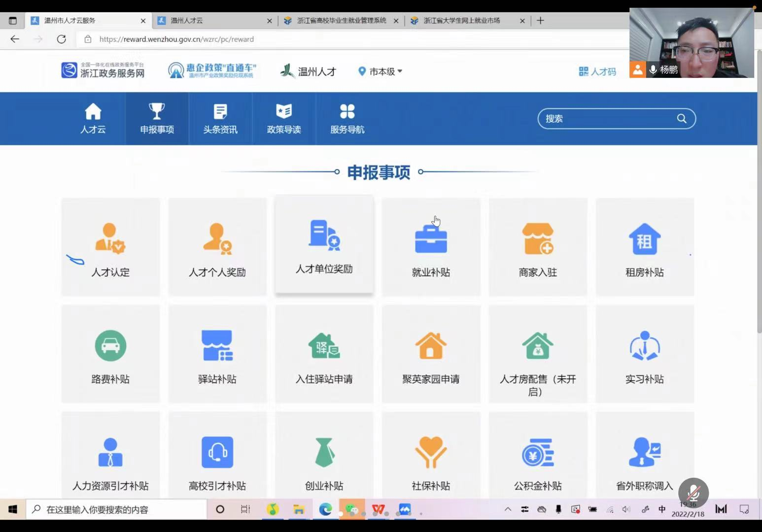This screenshot has width=762, height=532.
Task: Expand the 市本级 region dropdown
Action: click(x=381, y=71)
